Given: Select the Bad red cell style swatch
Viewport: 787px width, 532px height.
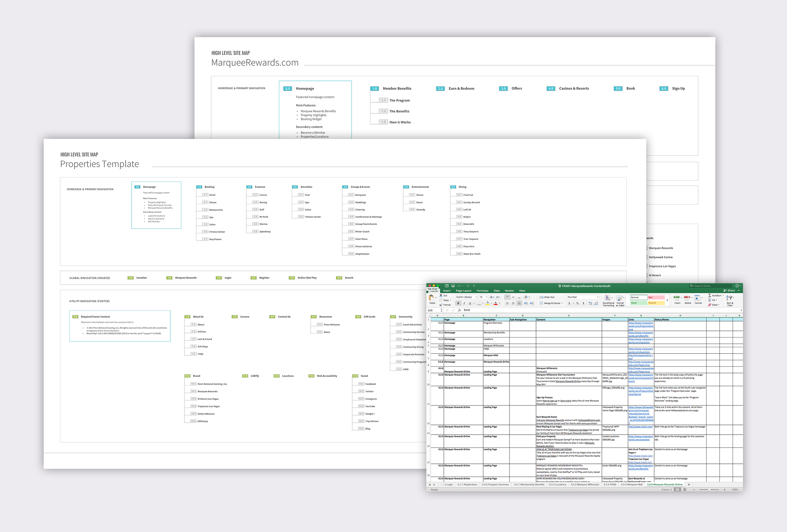Looking at the screenshot, I should click(x=656, y=297).
